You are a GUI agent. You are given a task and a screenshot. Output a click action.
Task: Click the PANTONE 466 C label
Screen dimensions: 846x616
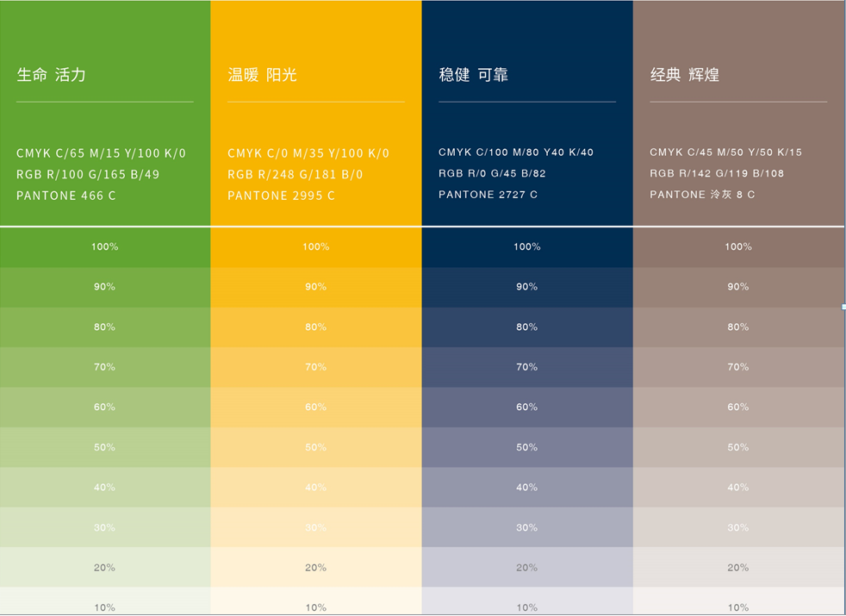click(66, 196)
